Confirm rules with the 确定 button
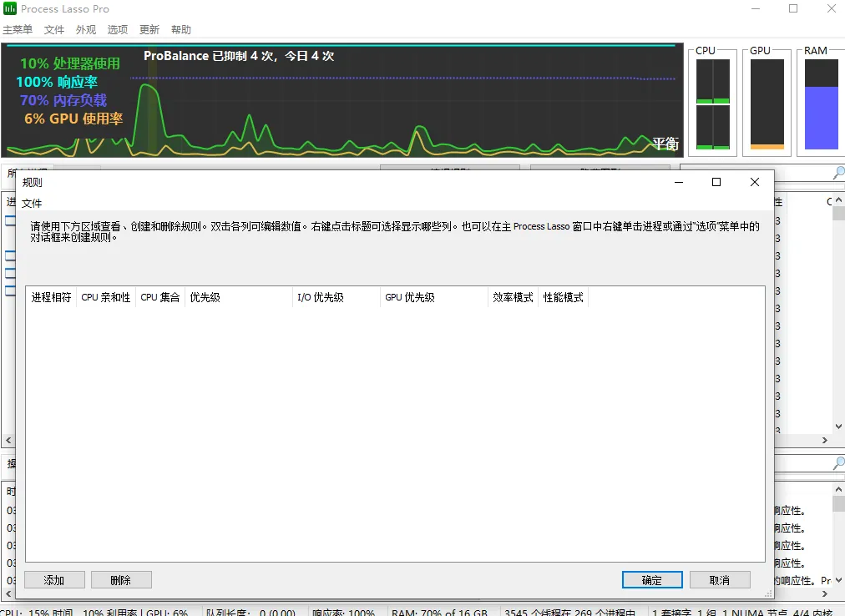Screen dimensions: 845x616 [x=652, y=579]
